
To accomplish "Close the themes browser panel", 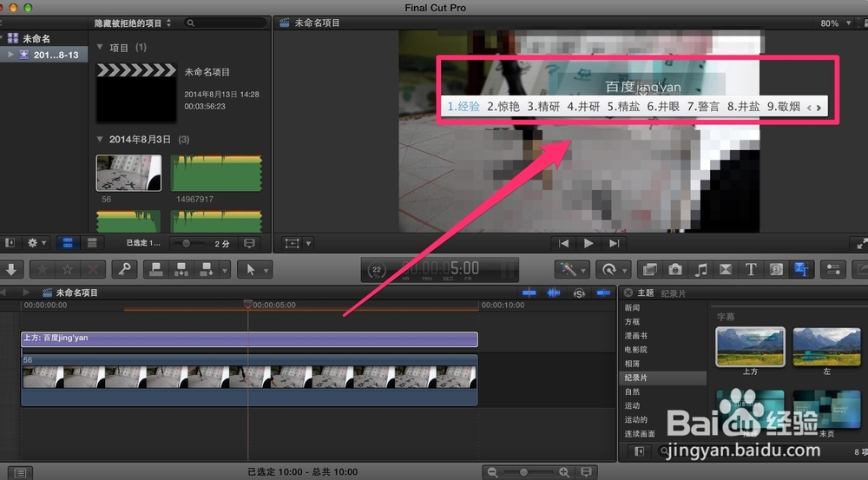I will tap(628, 293).
